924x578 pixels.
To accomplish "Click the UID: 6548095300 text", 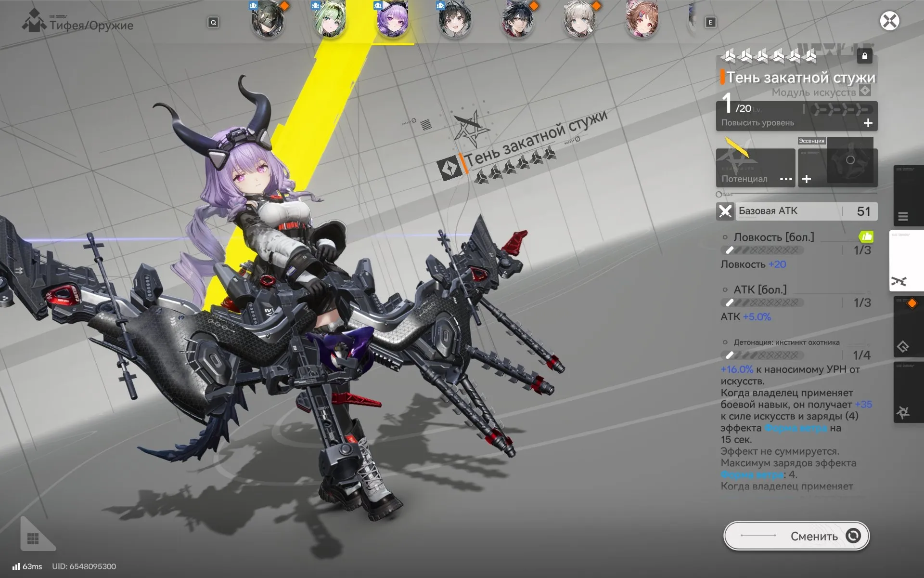I will [x=84, y=566].
